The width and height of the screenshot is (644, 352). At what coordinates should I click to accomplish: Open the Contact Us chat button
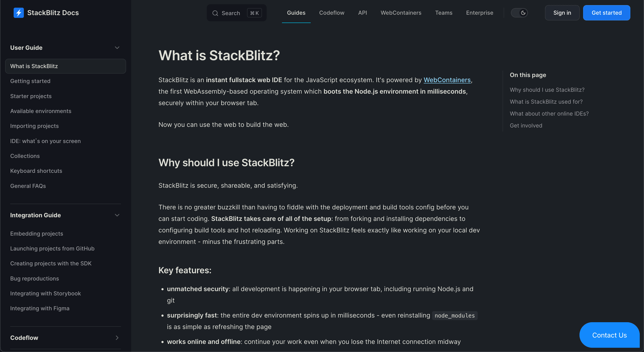[609, 335]
